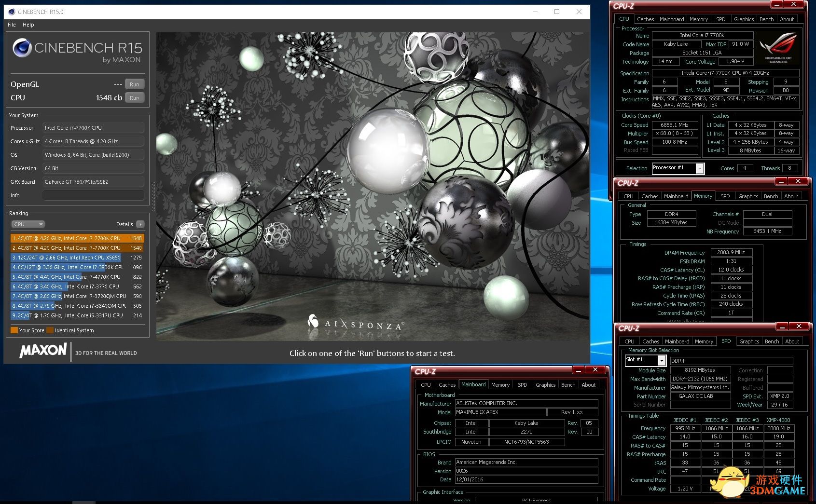The width and height of the screenshot is (816, 504).
Task: Minimize the CPU-Z SPD window
Action: [x=782, y=327]
